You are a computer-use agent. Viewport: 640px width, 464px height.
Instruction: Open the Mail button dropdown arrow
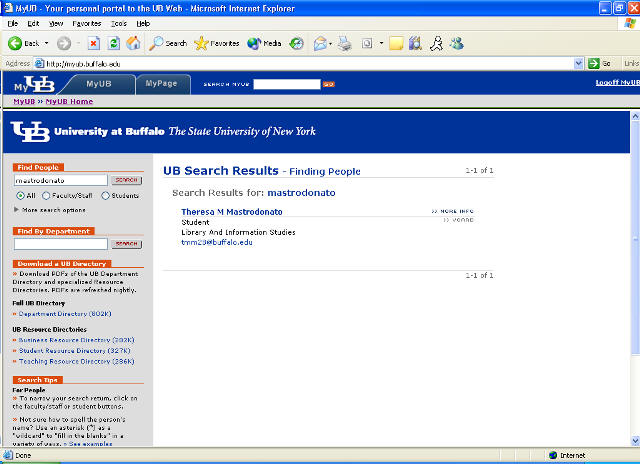[330, 43]
